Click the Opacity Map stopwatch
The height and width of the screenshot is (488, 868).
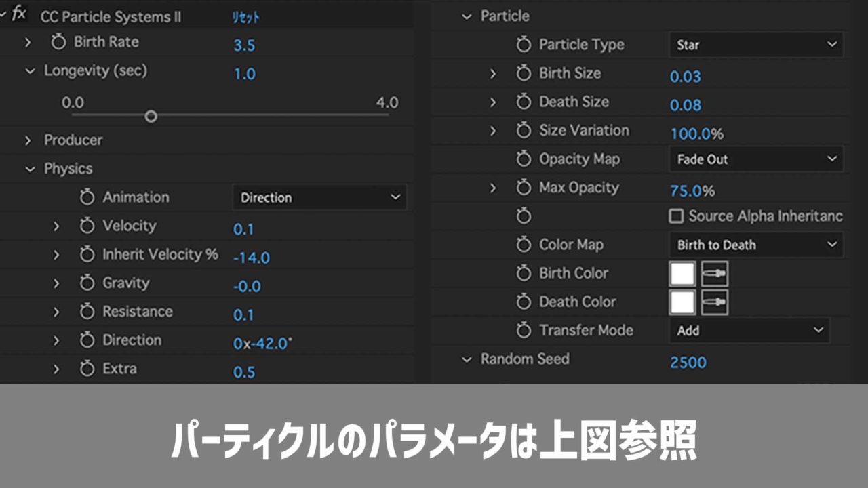pyautogui.click(x=524, y=159)
